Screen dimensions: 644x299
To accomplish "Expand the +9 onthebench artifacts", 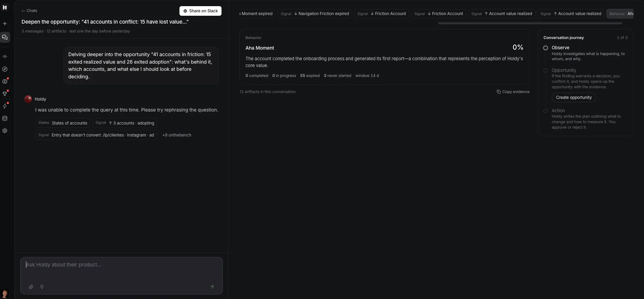I will pyautogui.click(x=177, y=135).
